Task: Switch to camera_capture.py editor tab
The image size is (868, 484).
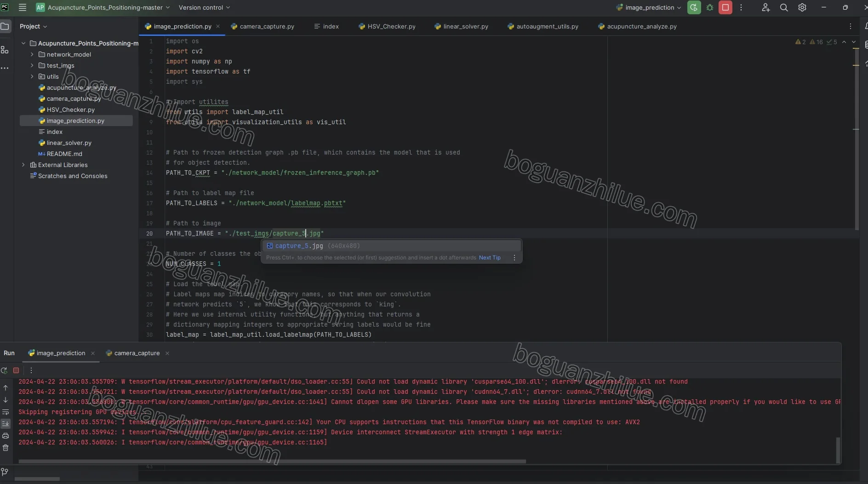Action: click(263, 26)
